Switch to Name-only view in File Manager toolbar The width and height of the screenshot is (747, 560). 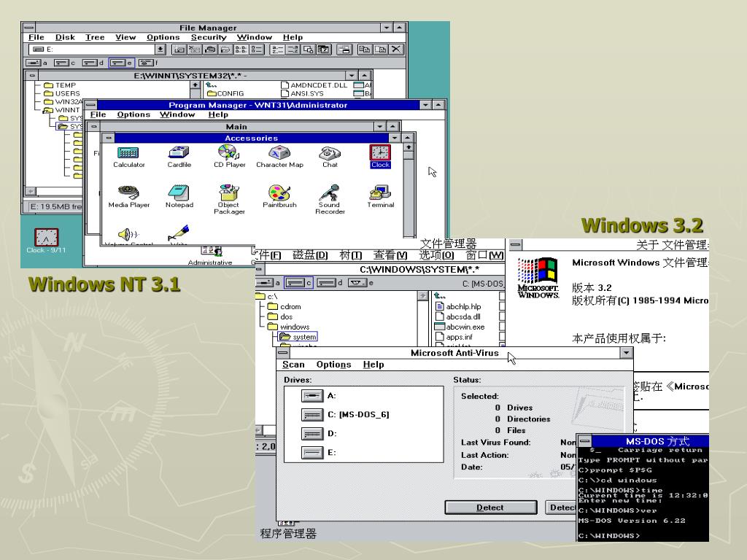tap(241, 49)
